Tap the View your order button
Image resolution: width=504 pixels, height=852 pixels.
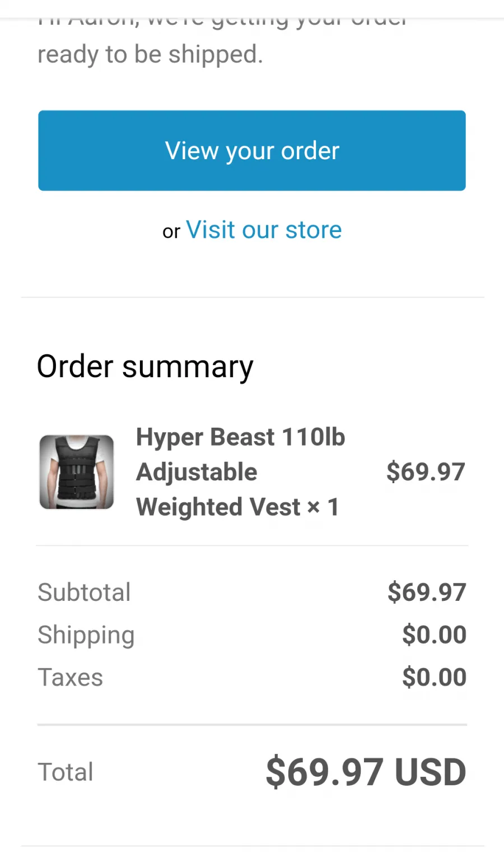click(x=252, y=150)
